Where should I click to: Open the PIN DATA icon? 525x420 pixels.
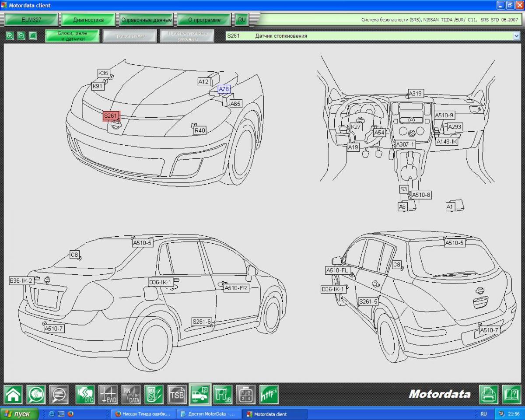click(x=131, y=395)
